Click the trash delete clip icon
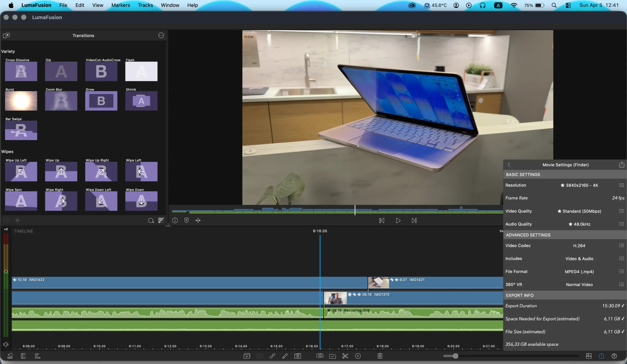This screenshot has height=364, width=627. click(x=380, y=356)
